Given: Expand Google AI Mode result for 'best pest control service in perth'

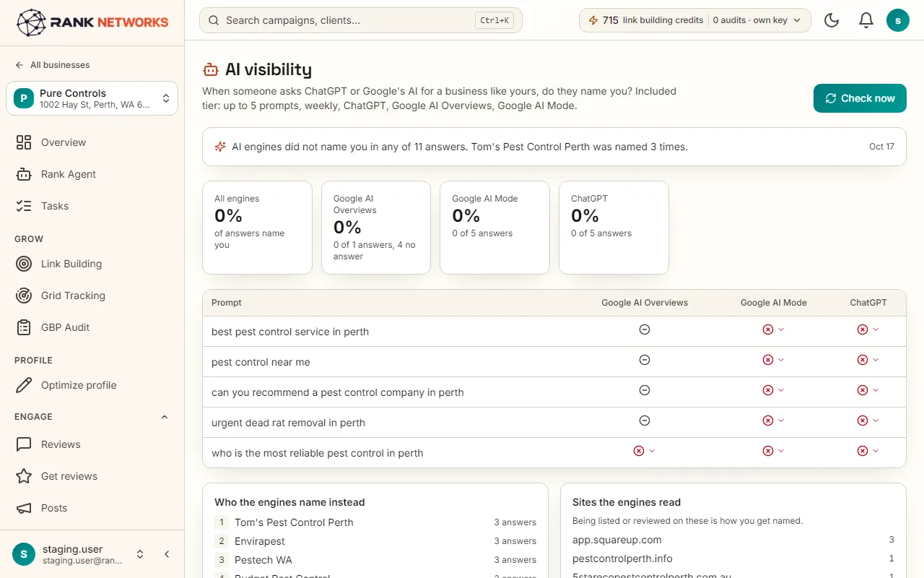Looking at the screenshot, I should (x=773, y=329).
